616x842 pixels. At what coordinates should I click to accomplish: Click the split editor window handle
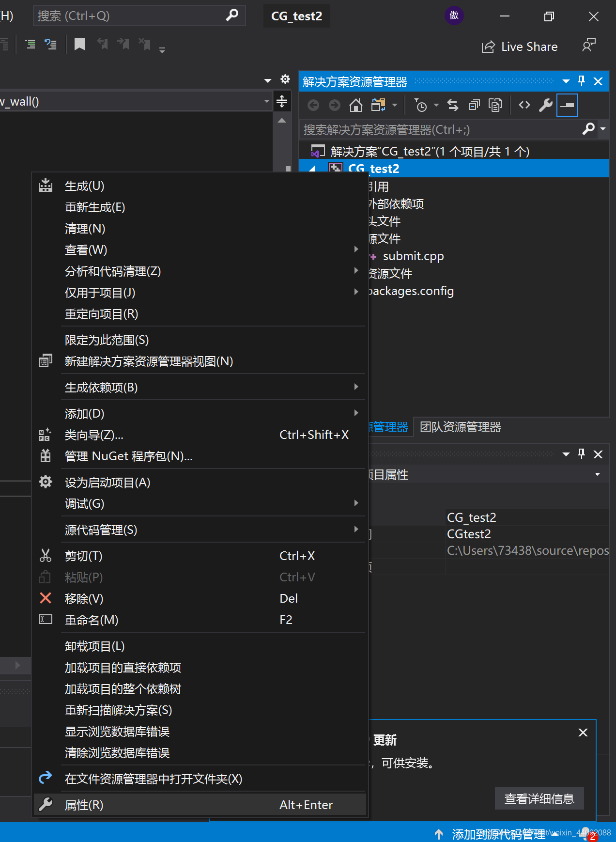282,101
